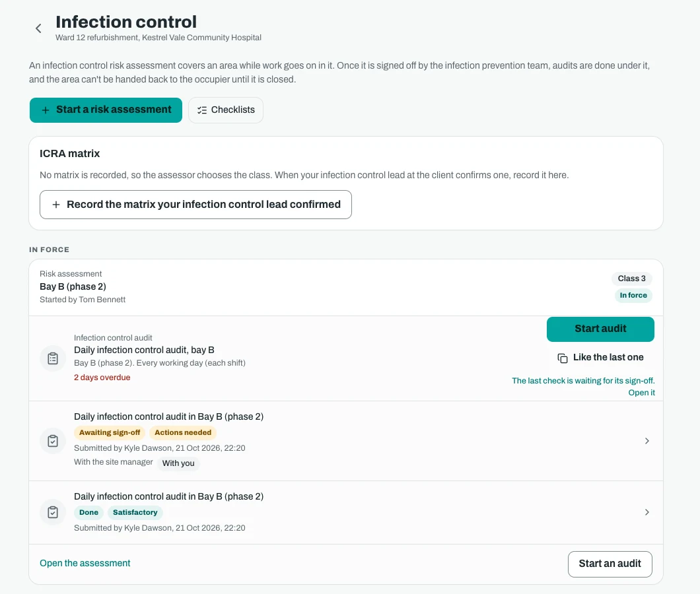Viewport: 700px width, 594px height.
Task: Click the ICRA matrix heading
Action: pos(69,154)
